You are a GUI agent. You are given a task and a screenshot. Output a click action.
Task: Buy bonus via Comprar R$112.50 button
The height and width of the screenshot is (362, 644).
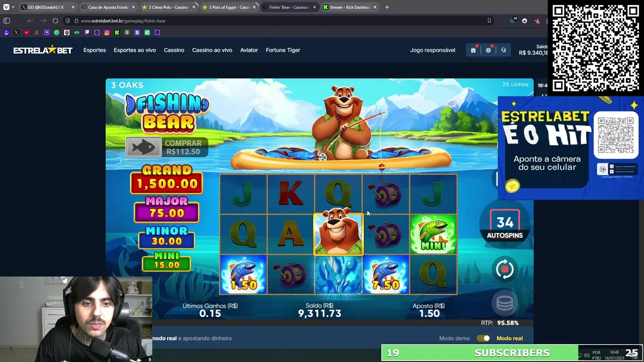tap(167, 147)
